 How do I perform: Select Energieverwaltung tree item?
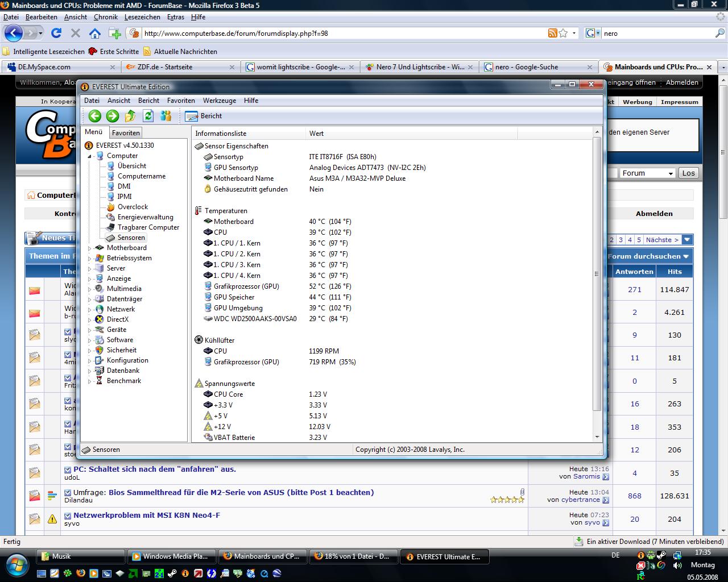145,217
